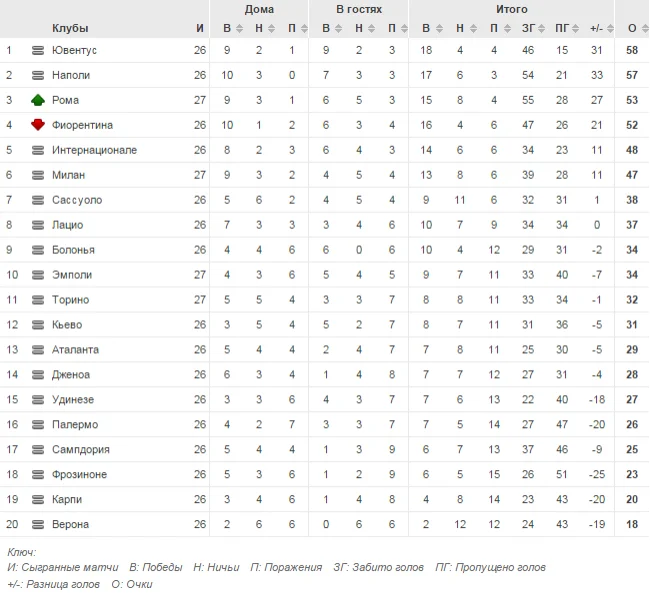Screen dimensions: 650x598
Task: Click the "Итого" column group header
Action: [x=512, y=9]
